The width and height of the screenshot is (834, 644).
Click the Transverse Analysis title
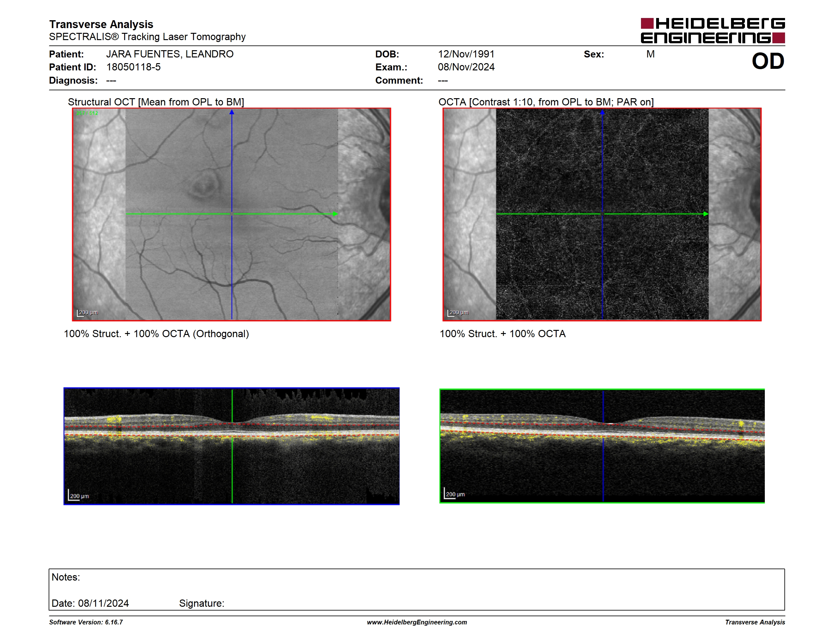coord(101,24)
